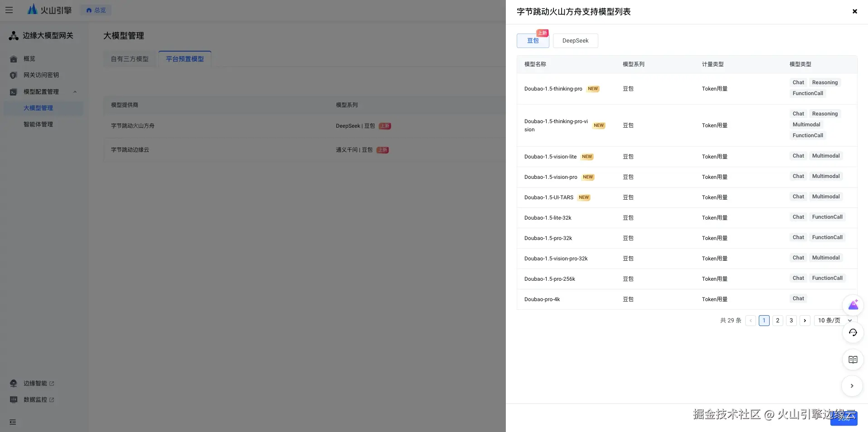
Task: Open the customer support headset icon
Action: point(853,332)
